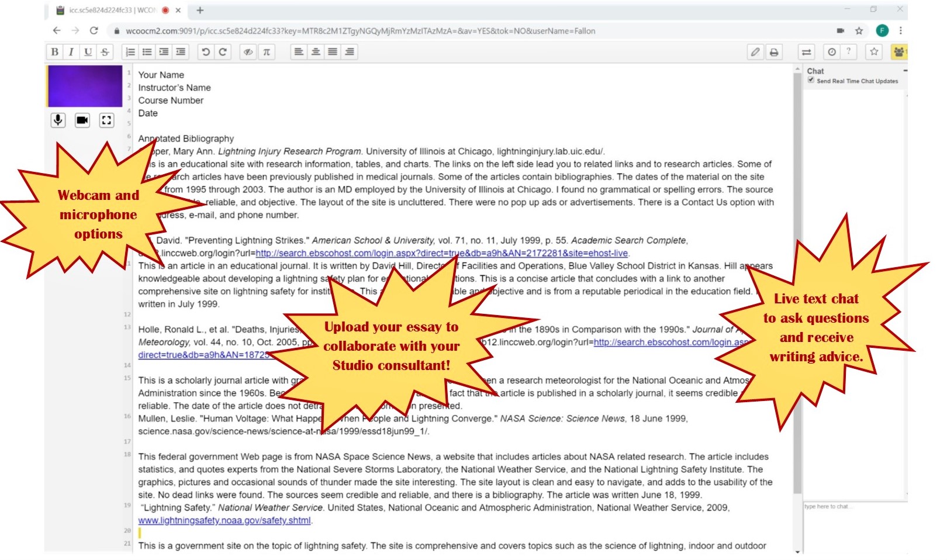The image size is (947, 560).
Task: Open a new browser tab
Action: tap(200, 10)
